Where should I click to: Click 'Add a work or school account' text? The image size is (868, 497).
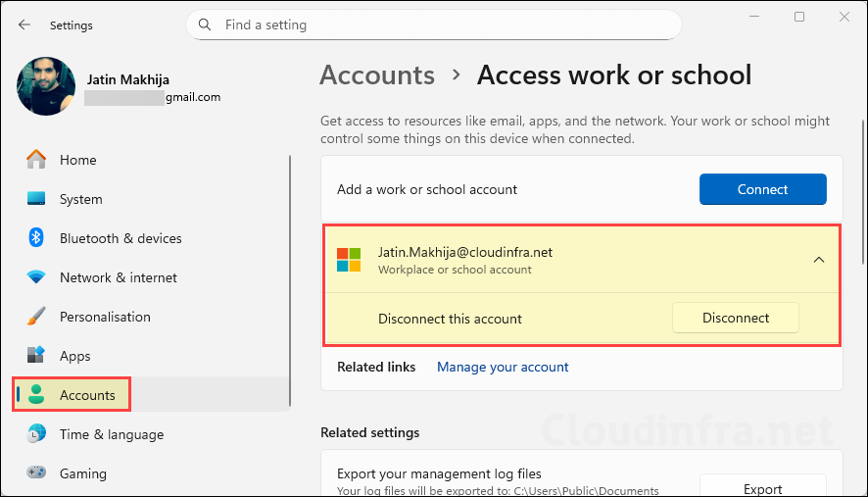coord(427,189)
